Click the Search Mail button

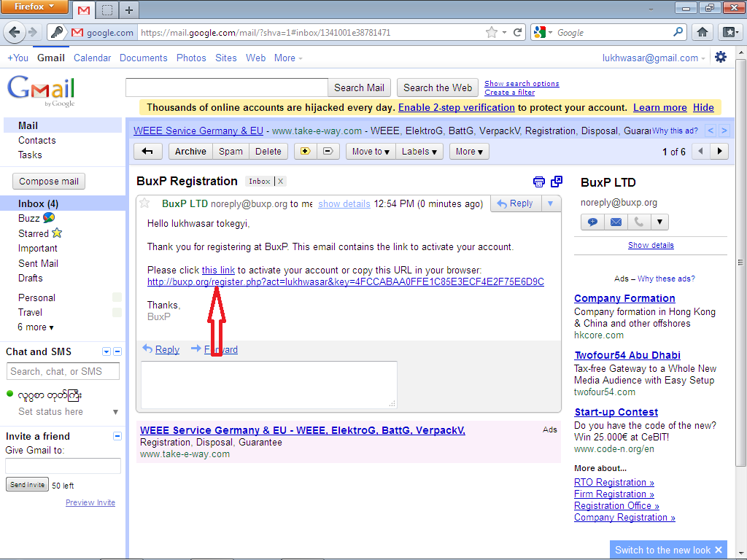point(359,87)
